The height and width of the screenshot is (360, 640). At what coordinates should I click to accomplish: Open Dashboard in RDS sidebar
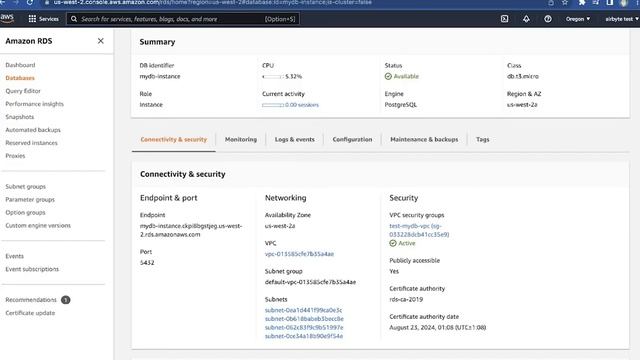pos(20,65)
